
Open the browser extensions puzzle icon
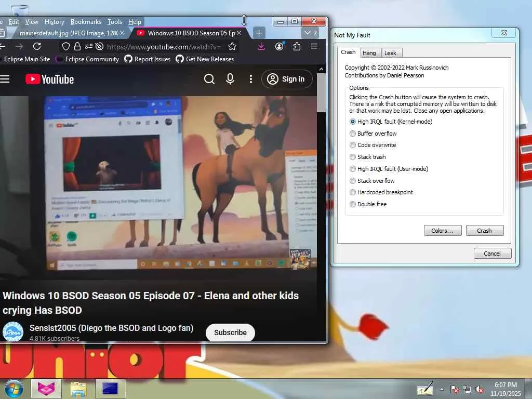tap(297, 46)
